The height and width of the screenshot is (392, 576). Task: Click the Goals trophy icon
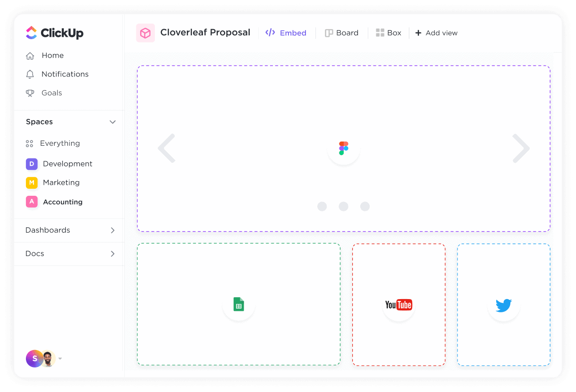click(x=30, y=93)
